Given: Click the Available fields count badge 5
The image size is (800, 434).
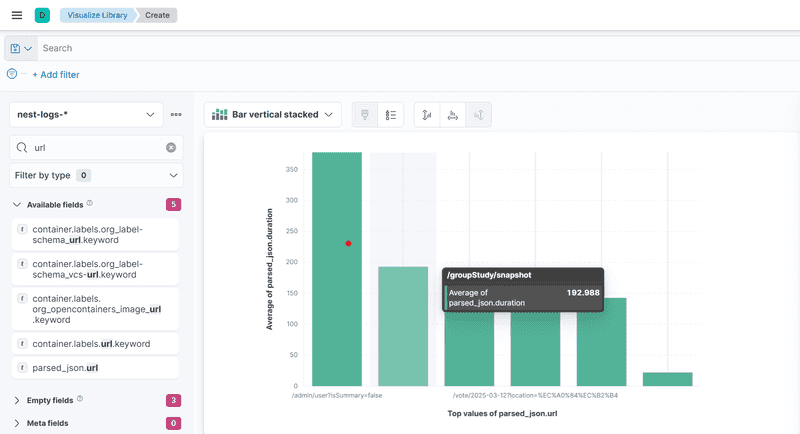Looking at the screenshot, I should [173, 205].
